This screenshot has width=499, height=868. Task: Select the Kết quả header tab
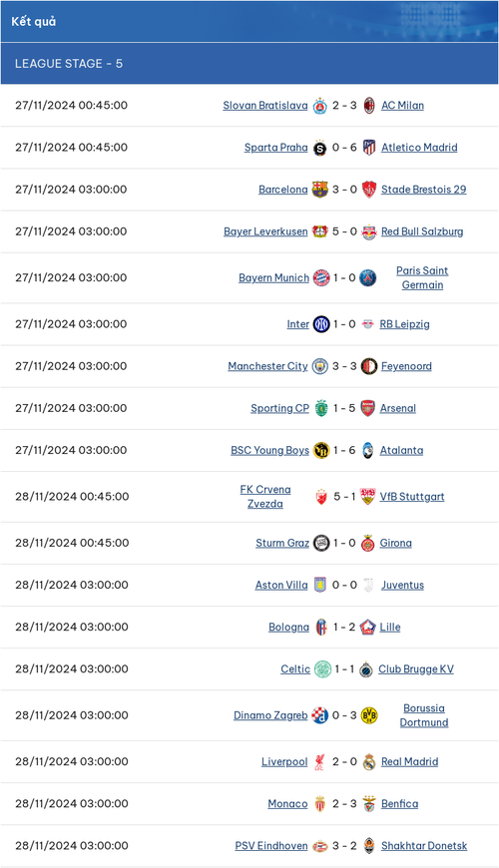[34, 22]
